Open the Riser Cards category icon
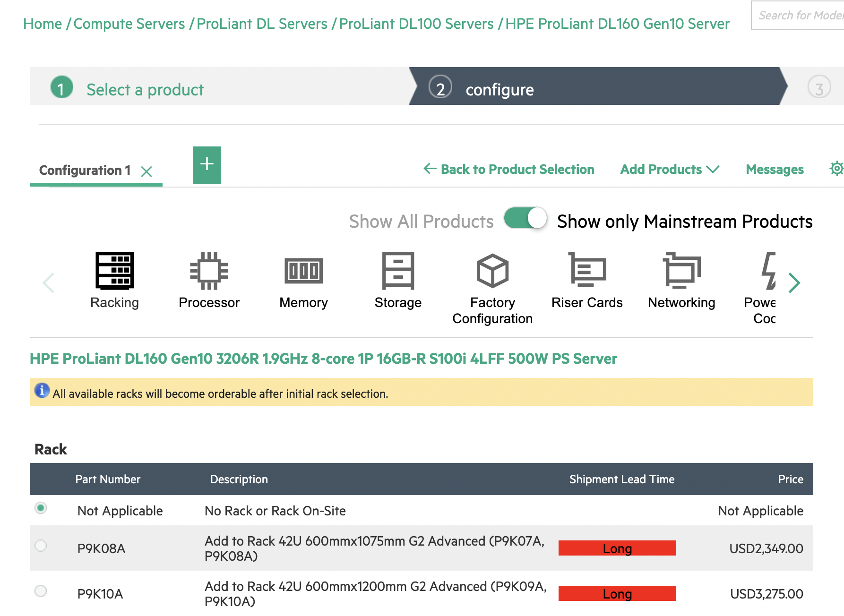 tap(587, 269)
